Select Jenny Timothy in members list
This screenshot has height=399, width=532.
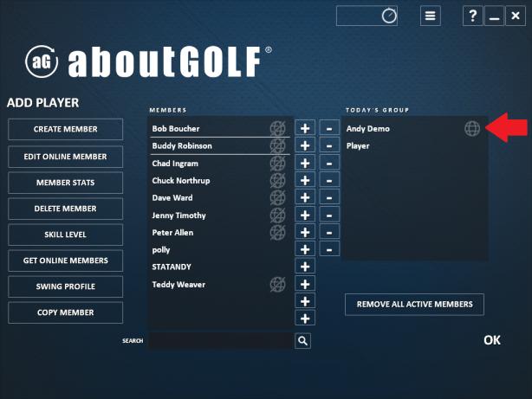pyautogui.click(x=220, y=215)
